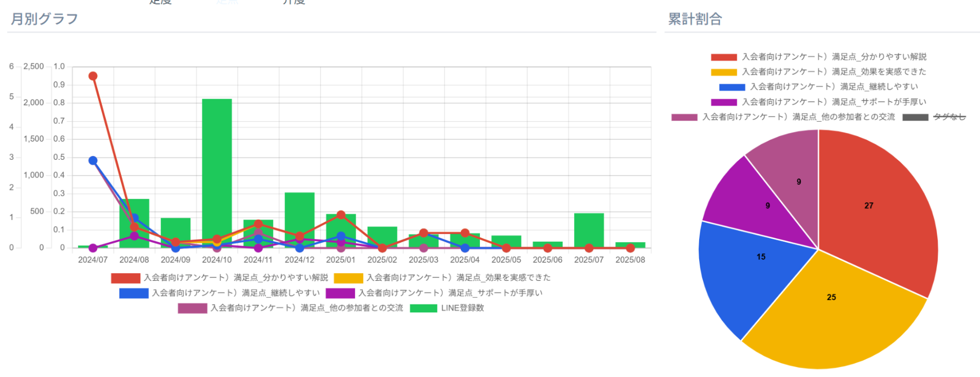Click the 2025/03 x-axis label
The height and width of the screenshot is (377, 980).
point(424,260)
